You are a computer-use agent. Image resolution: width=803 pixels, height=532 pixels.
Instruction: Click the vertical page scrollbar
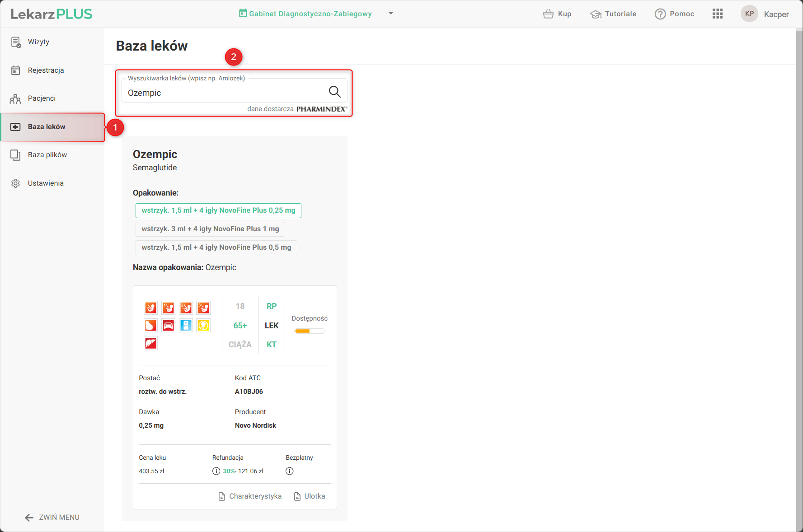coord(799,280)
